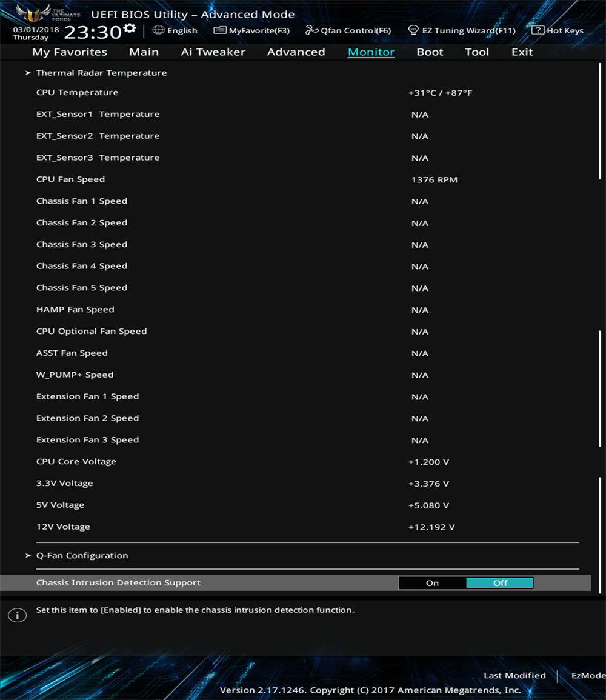Click the 23:30 clock display
606x700 pixels.
click(92, 32)
